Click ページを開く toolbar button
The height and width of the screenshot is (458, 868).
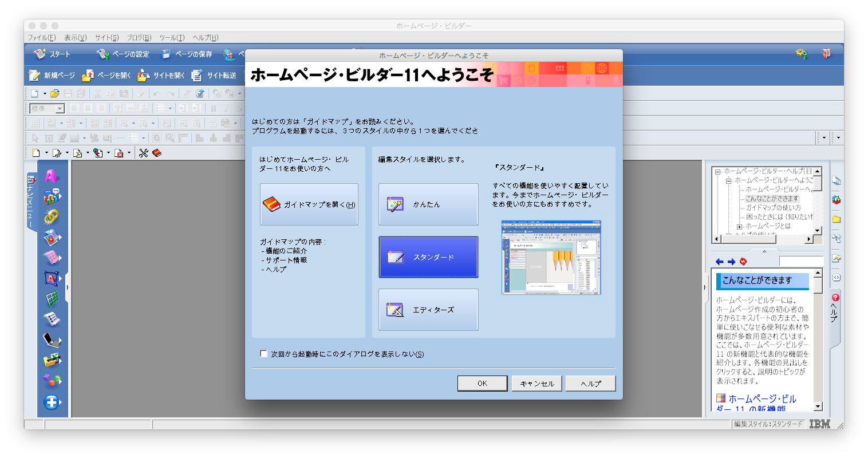coord(106,75)
